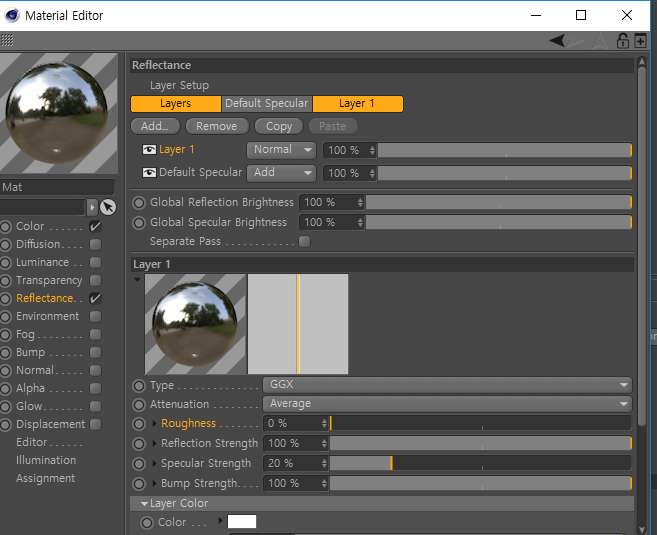Open the Illumination settings page
The height and width of the screenshot is (535, 657).
click(46, 460)
